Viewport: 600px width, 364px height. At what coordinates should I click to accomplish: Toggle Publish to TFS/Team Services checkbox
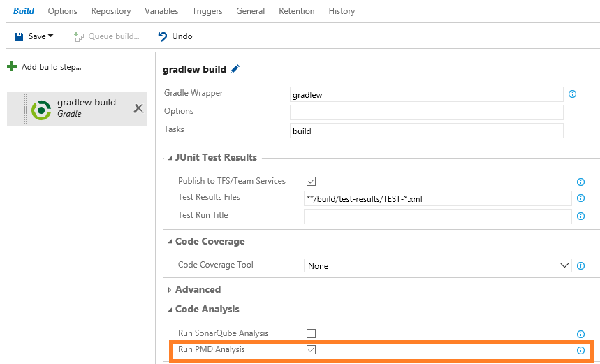pyautogui.click(x=311, y=181)
